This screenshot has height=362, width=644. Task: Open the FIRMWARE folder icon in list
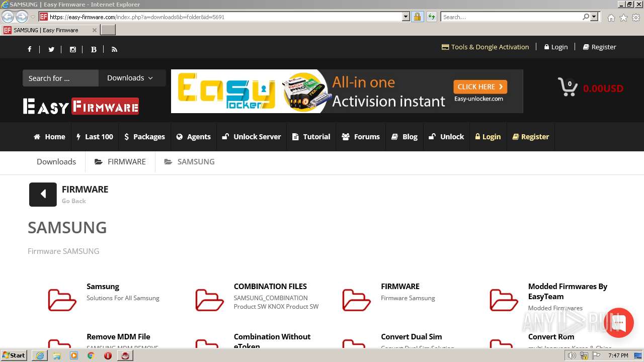356,300
